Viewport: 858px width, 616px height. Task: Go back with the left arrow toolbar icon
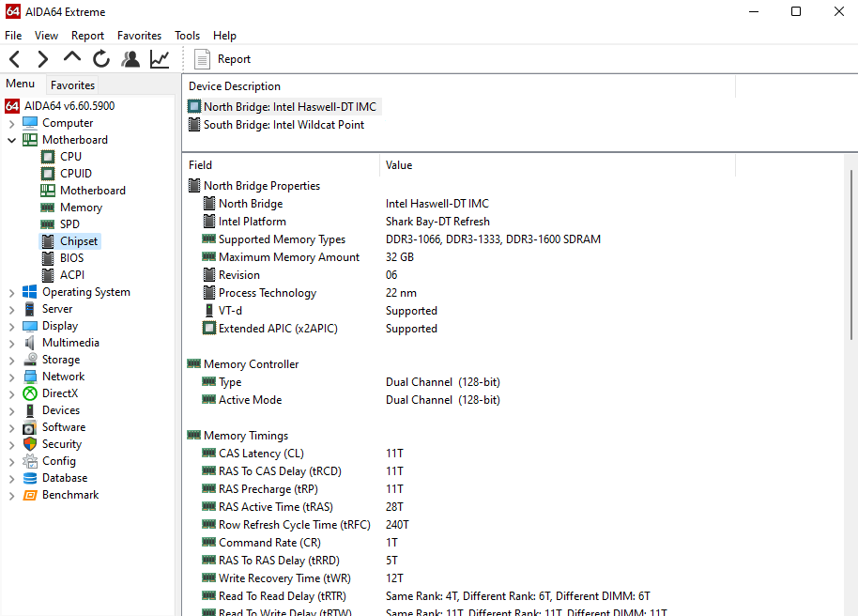pyautogui.click(x=15, y=59)
